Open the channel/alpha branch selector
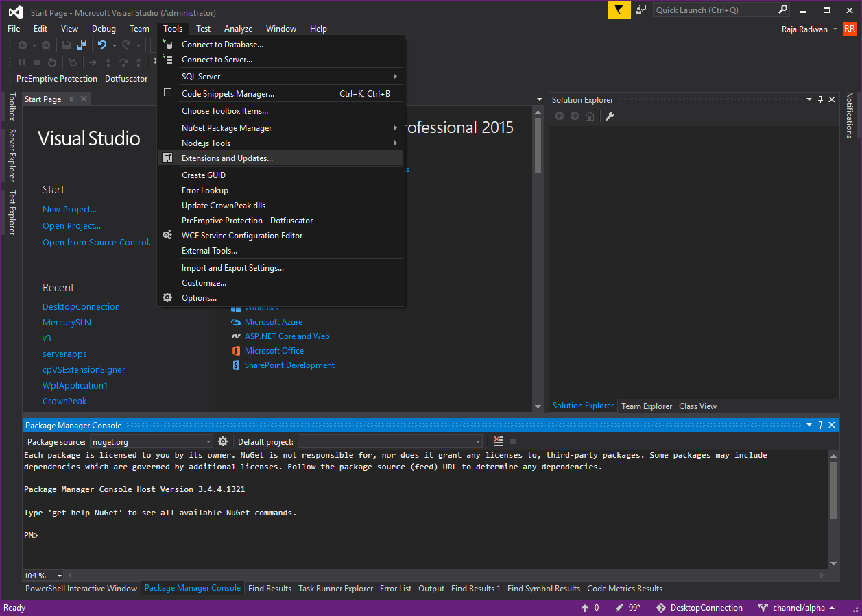This screenshot has height=616, width=862. [804, 608]
